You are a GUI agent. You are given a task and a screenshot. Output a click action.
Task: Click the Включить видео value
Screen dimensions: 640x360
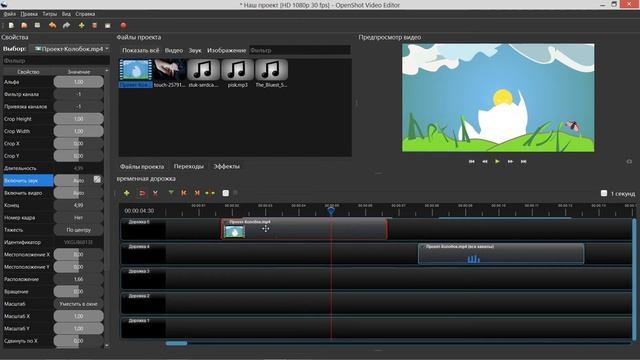click(x=78, y=193)
